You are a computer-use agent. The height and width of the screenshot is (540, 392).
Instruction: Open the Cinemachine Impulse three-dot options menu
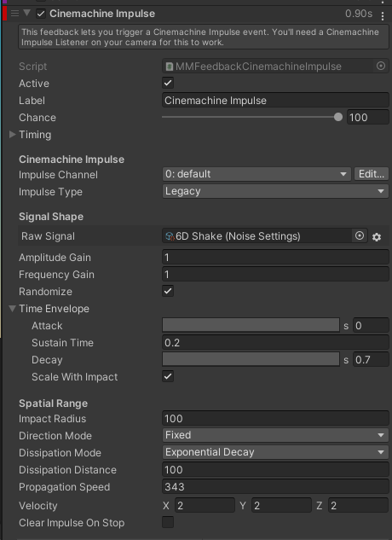coord(383,15)
